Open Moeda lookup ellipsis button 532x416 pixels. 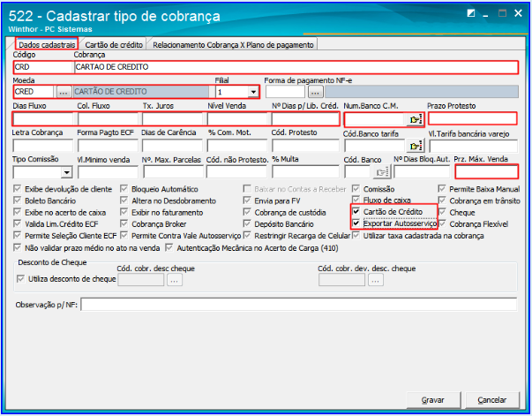coord(63,91)
